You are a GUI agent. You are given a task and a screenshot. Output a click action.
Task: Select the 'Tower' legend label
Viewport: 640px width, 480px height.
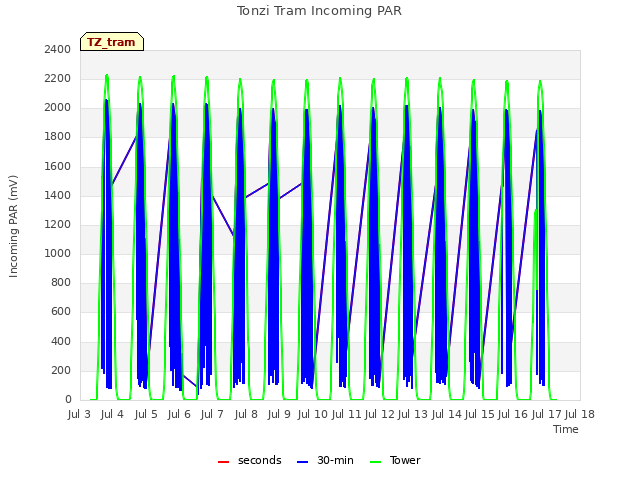[x=405, y=460]
